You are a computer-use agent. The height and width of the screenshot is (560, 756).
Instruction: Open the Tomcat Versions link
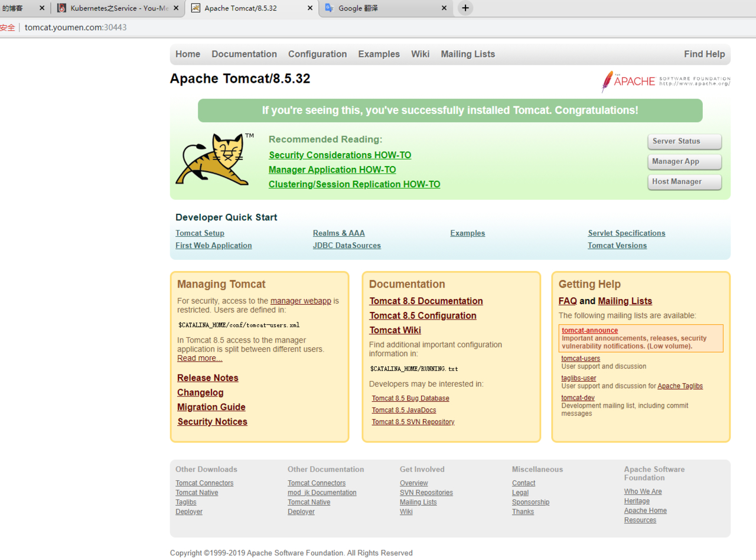coord(617,246)
